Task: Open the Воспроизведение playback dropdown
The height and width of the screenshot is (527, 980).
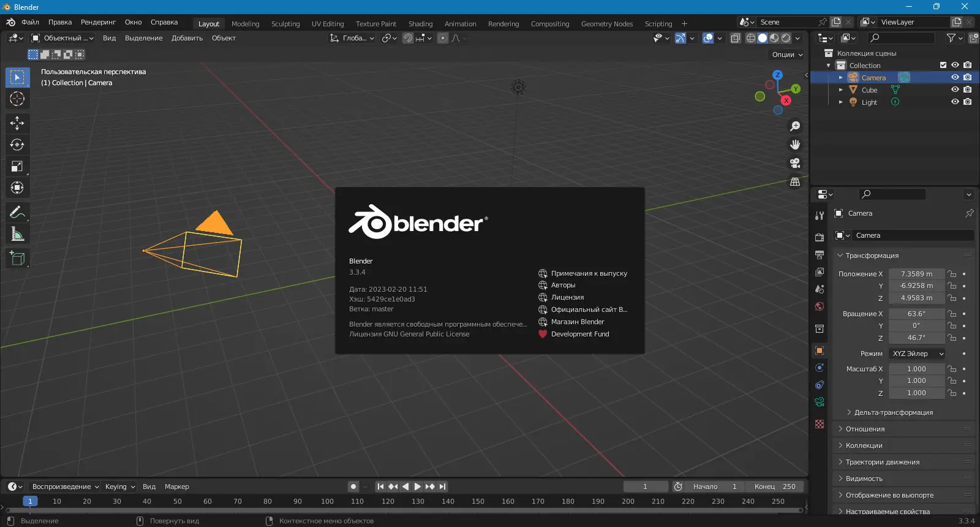Action: pyautogui.click(x=65, y=487)
